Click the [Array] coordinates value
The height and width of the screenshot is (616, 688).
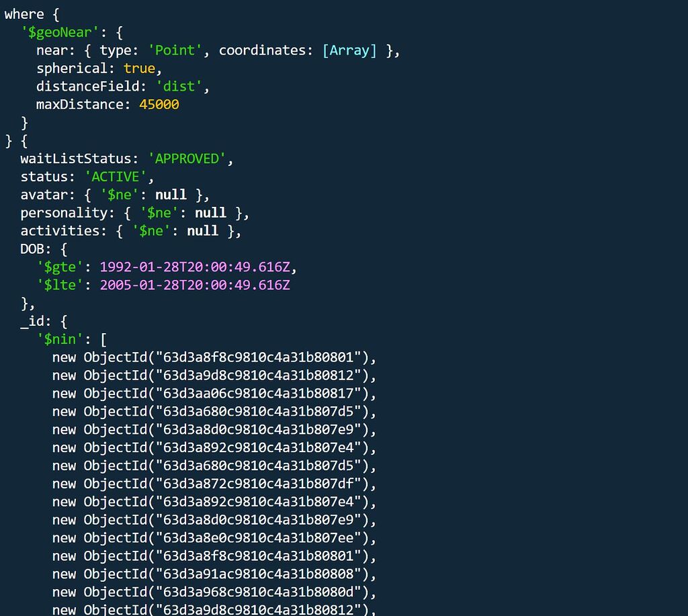349,50
